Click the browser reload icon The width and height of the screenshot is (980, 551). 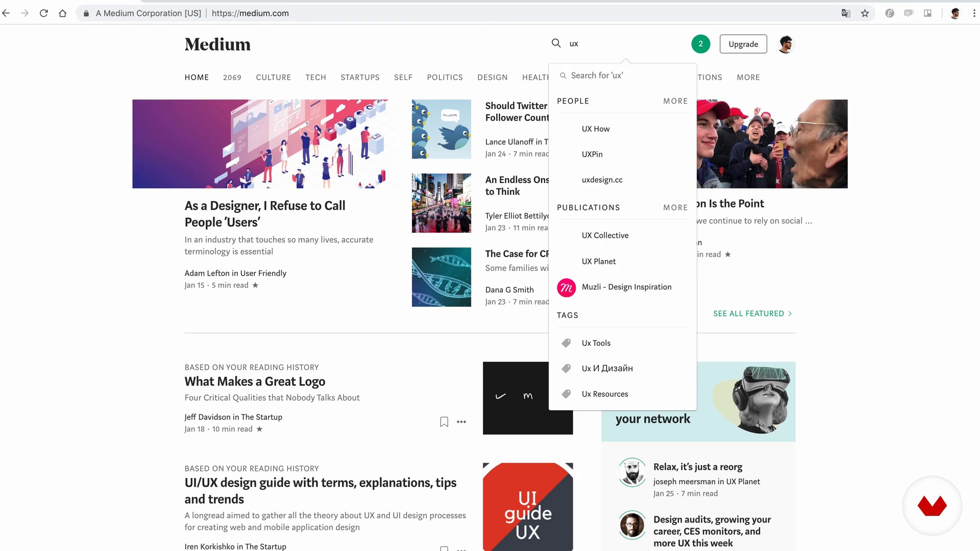(44, 13)
